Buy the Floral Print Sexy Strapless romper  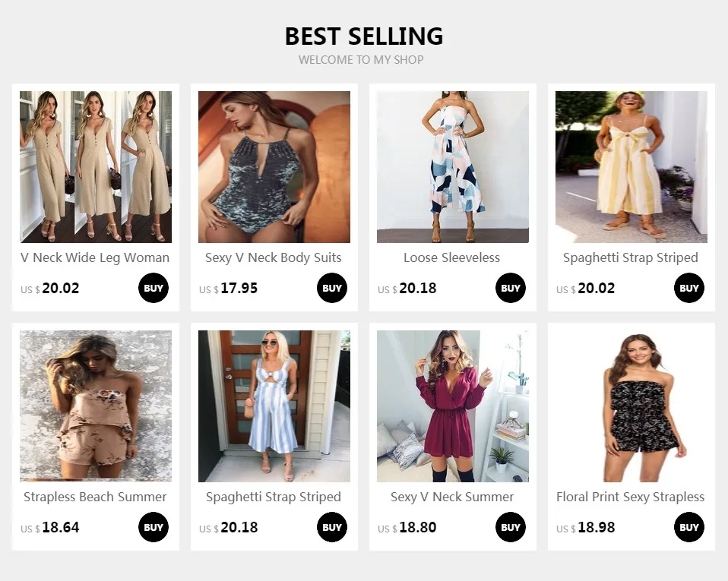pos(689,527)
